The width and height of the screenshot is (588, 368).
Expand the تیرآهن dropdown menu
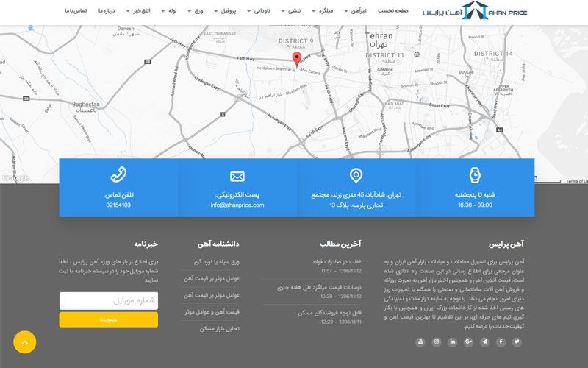(355, 11)
